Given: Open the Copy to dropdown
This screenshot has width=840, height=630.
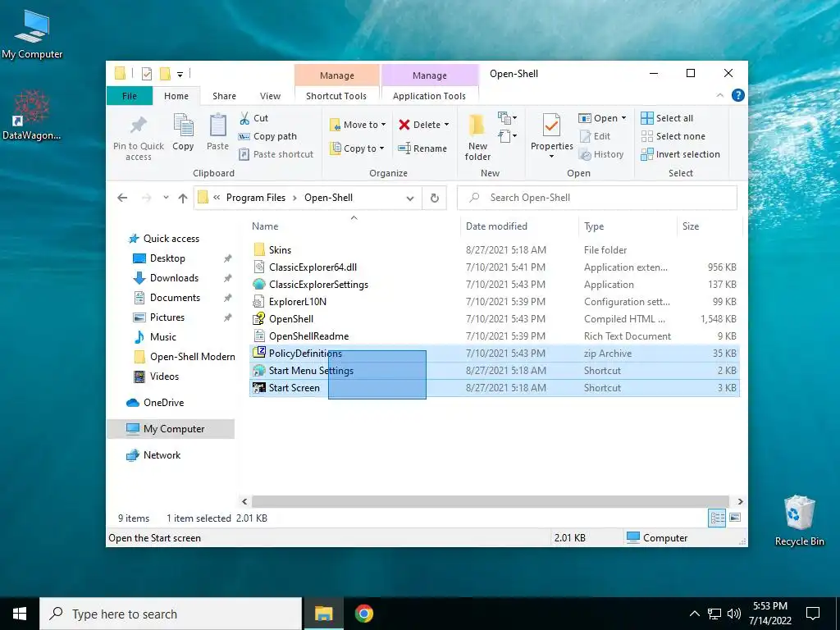Looking at the screenshot, I should pos(358,148).
